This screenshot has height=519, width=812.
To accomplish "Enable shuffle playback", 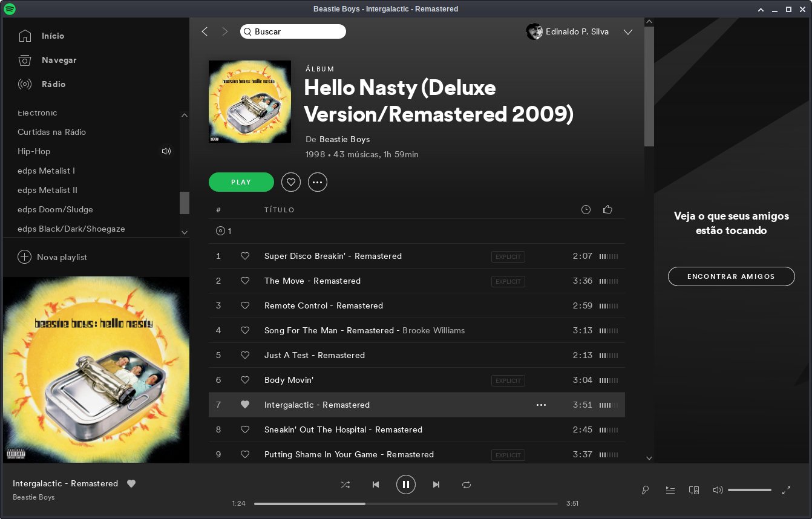I will coord(345,485).
